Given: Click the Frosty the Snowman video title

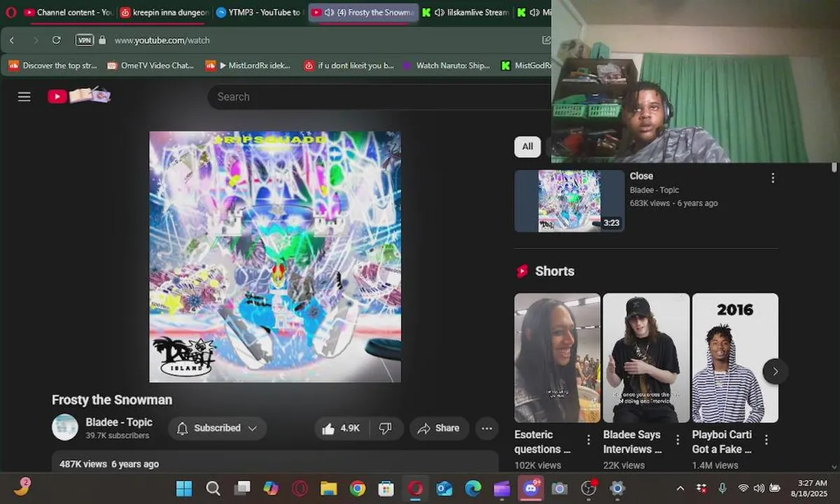Looking at the screenshot, I should coord(112,400).
